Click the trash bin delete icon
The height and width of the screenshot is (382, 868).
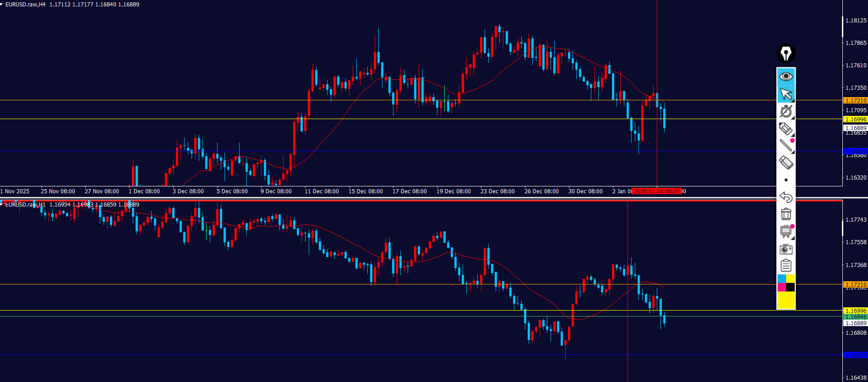point(786,214)
